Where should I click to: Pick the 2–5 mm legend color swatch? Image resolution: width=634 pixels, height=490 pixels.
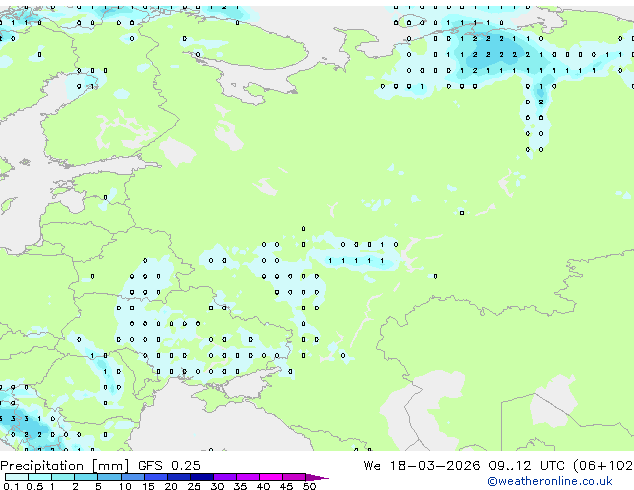tap(86, 477)
